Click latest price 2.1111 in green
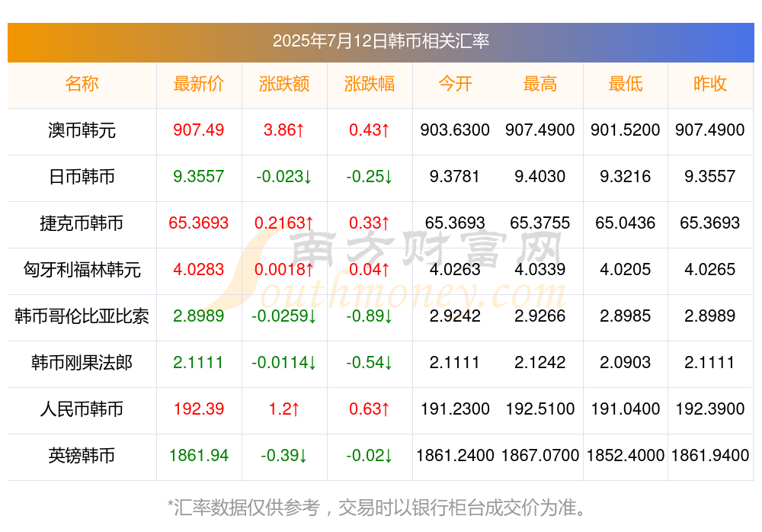 pos(198,362)
